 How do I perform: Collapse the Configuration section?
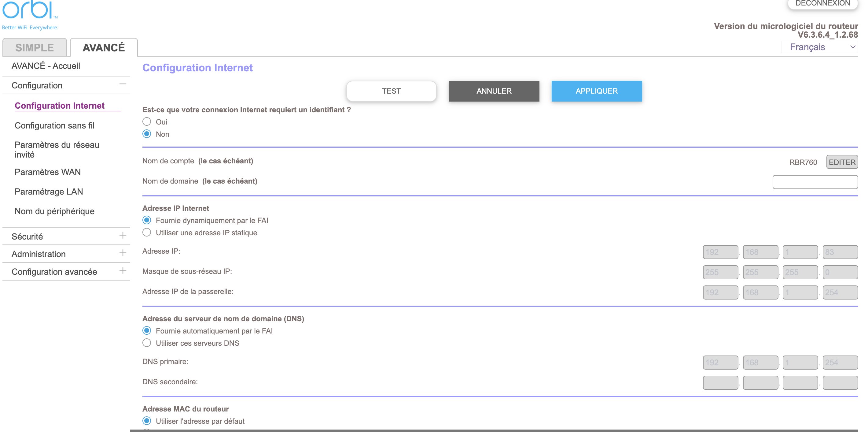123,84
